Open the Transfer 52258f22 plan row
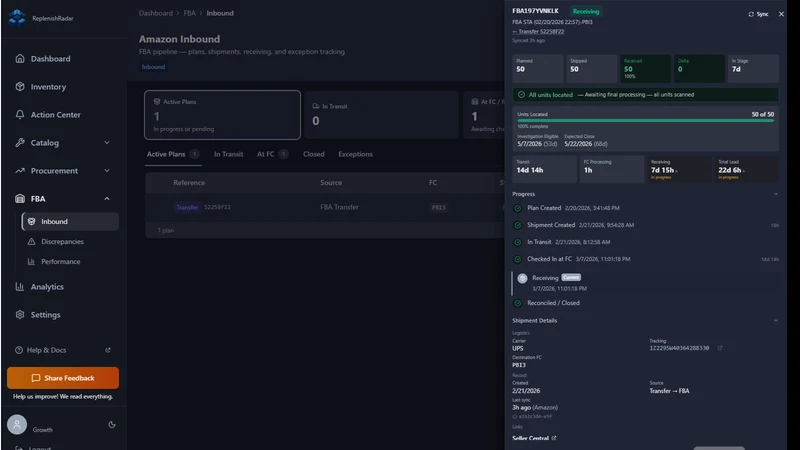Screen dimensions: 800x450 (324, 207)
